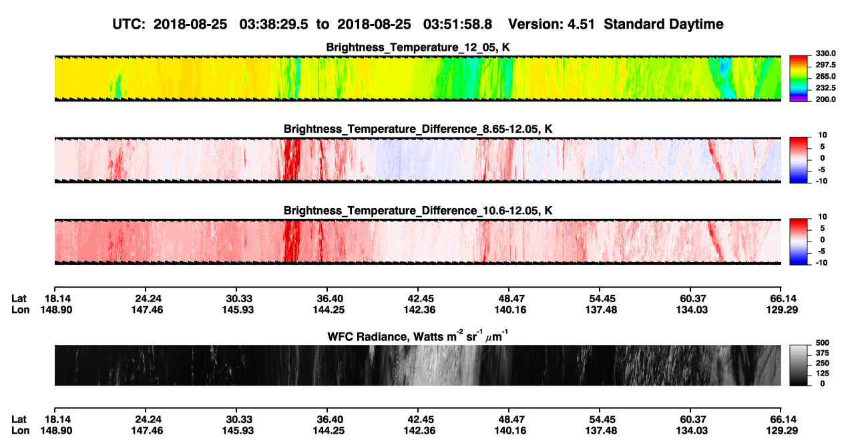Image resolution: width=868 pixels, height=445 pixels.
Task: Click the 10 label on 8.65-12.05 colorbar
Action: [821, 135]
